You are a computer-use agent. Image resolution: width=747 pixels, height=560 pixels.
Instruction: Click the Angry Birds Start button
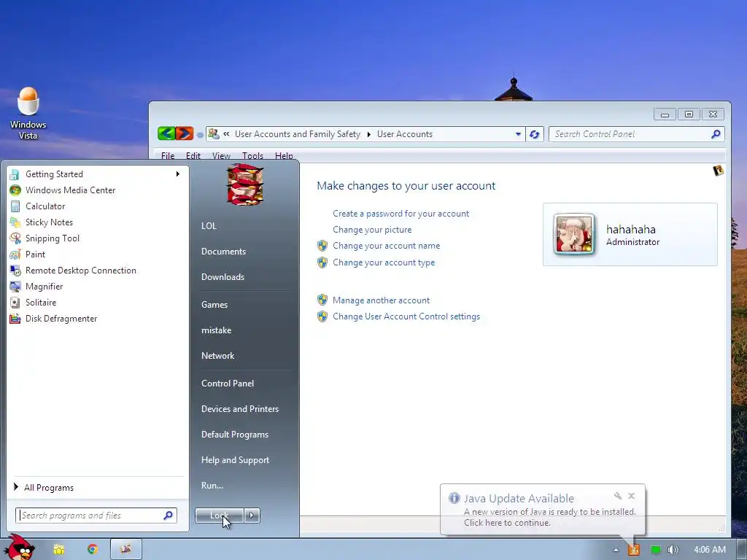pos(20,548)
